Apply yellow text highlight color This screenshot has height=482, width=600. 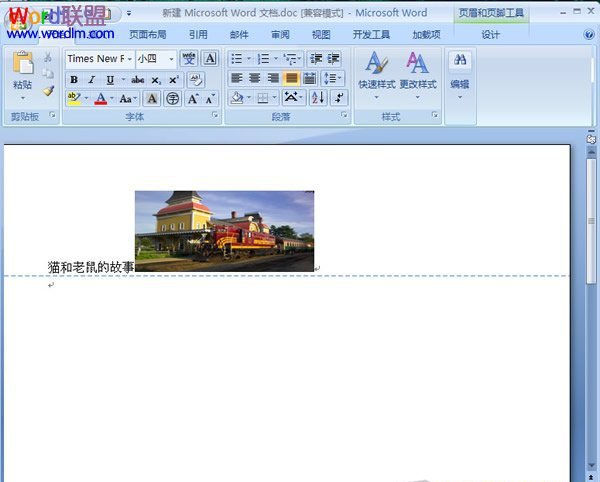[x=74, y=98]
